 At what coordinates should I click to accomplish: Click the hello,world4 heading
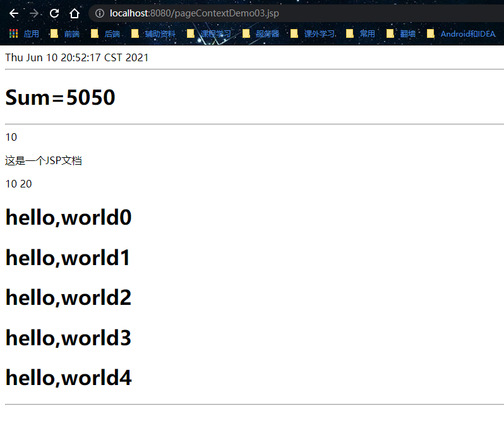click(68, 378)
